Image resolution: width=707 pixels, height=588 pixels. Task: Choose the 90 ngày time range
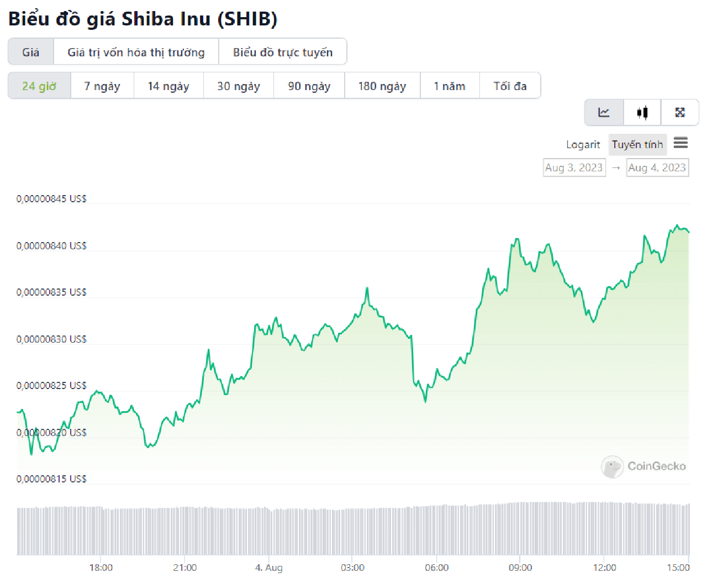pyautogui.click(x=309, y=86)
